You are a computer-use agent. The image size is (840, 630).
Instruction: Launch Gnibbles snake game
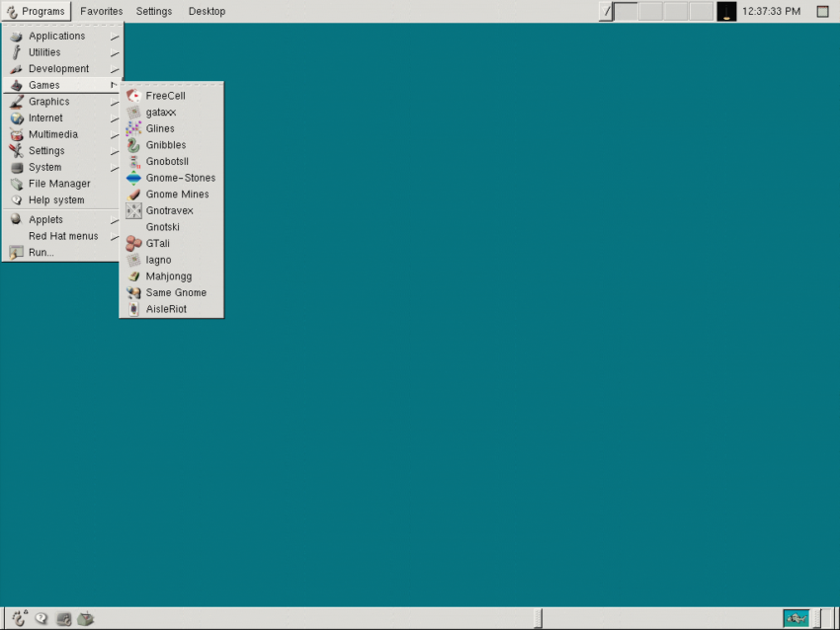171,145
